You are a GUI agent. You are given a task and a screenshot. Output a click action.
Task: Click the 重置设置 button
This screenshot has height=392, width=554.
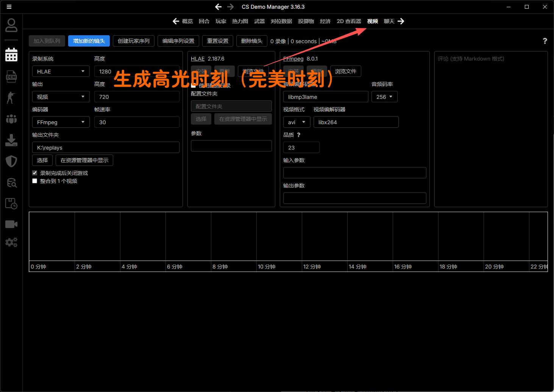[x=218, y=41]
